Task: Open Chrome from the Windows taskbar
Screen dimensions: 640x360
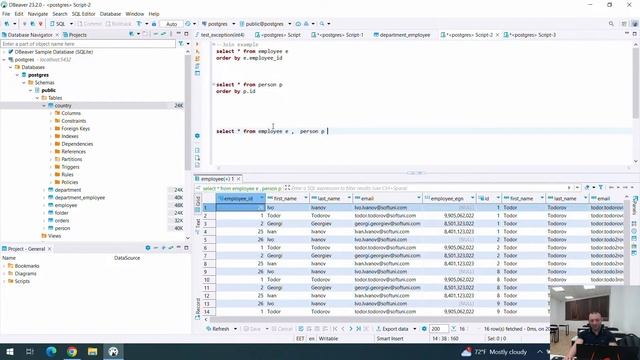Action: [72, 351]
